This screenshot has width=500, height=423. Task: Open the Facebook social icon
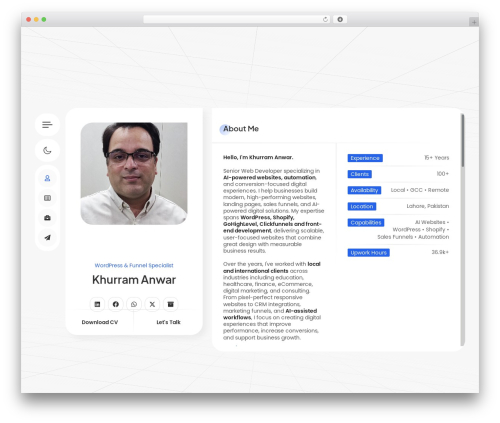(116, 304)
